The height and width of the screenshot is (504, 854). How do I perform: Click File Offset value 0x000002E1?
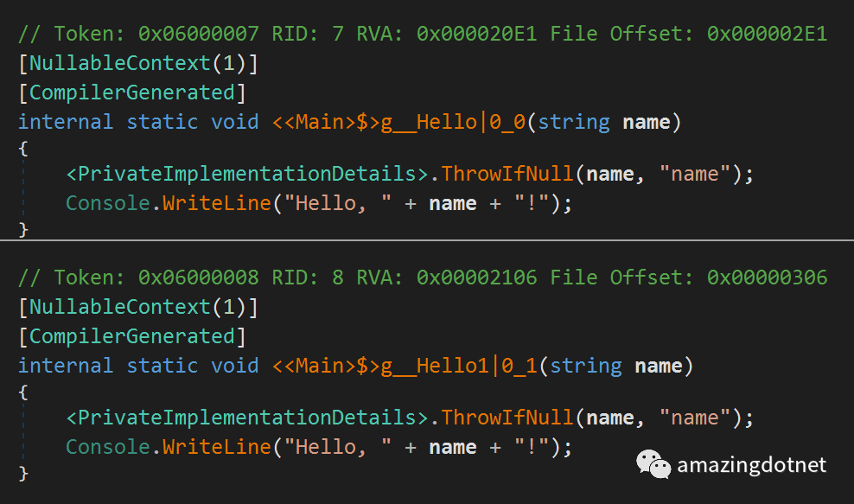[767, 34]
